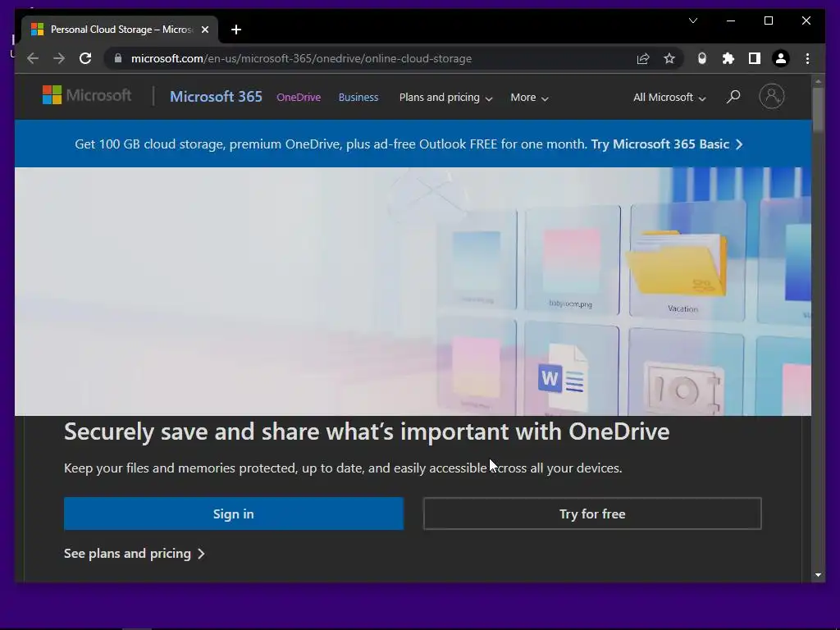This screenshot has width=840, height=630.
Task: Open the shield extension icon
Action: point(702,58)
